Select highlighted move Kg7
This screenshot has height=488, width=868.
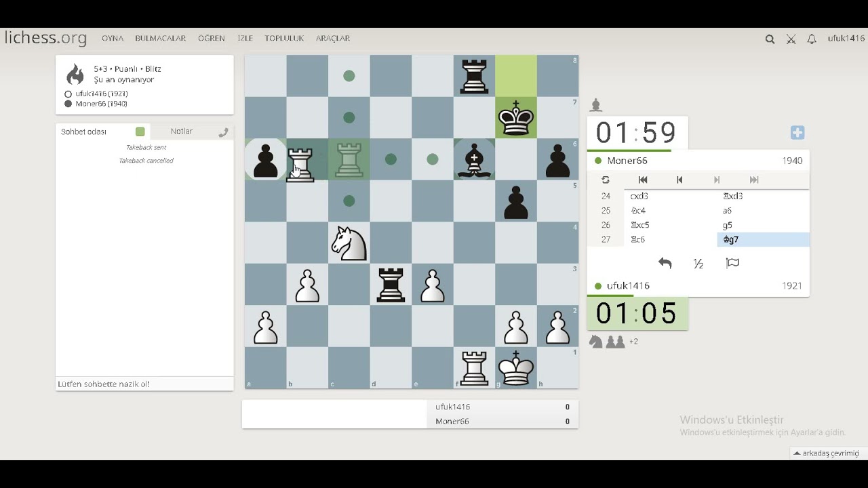(763, 239)
